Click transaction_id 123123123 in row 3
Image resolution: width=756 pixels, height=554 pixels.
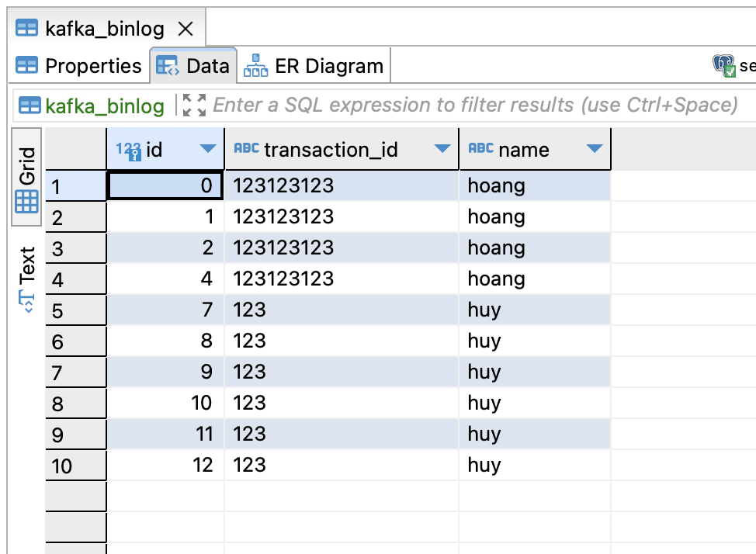pyautogui.click(x=342, y=248)
